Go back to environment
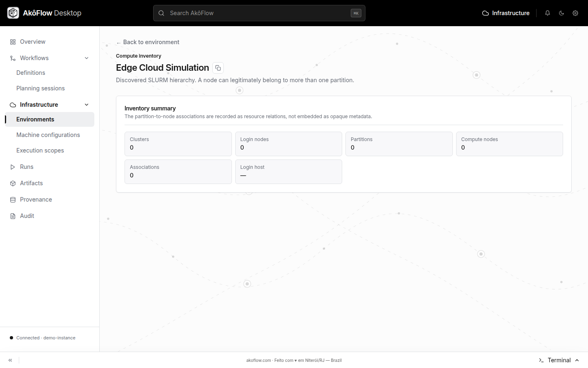 tap(148, 42)
